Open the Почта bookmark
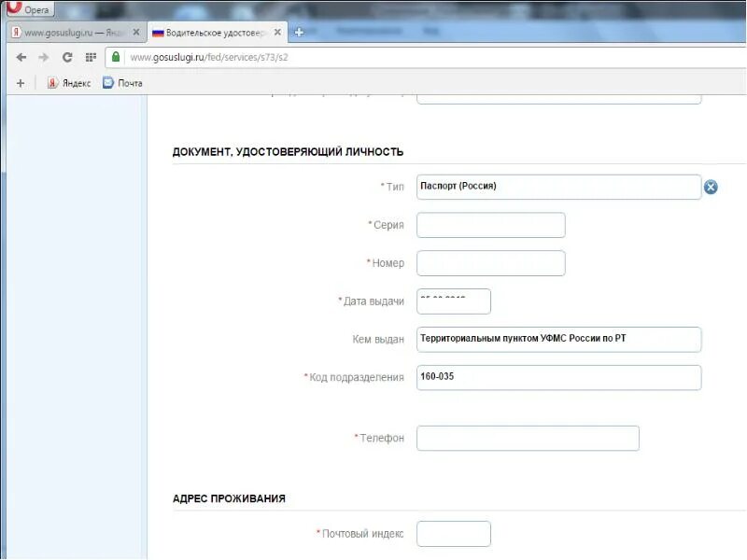747x560 pixels. (x=122, y=83)
